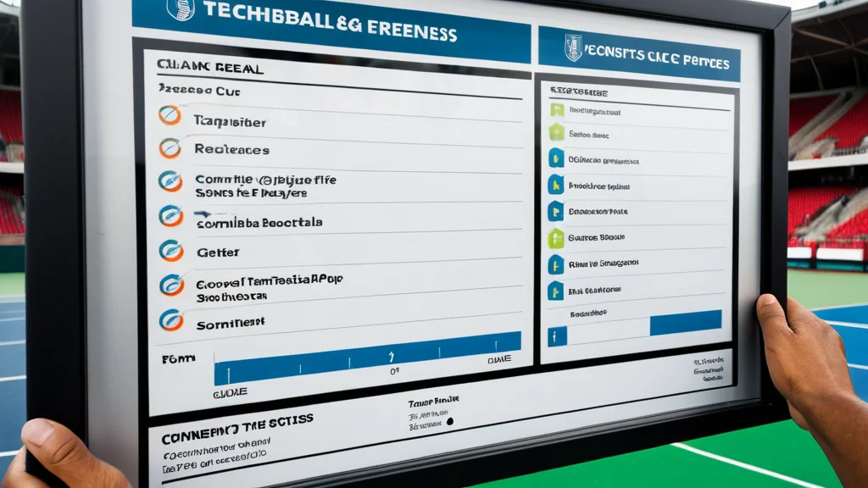Select the icon for "Gooval TamTaatisa" row
The height and width of the screenshot is (488, 868).
point(171,285)
